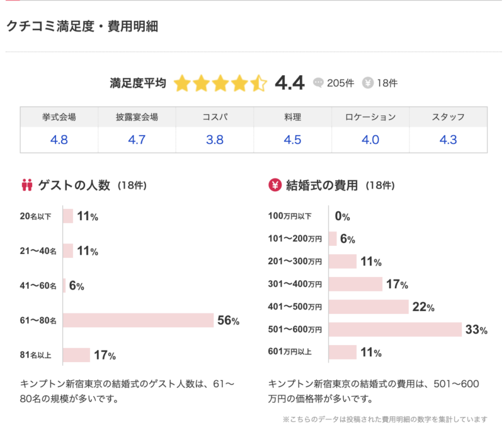The height and width of the screenshot is (432, 504).
Task: Click the red guest people icon
Action: [x=27, y=185]
